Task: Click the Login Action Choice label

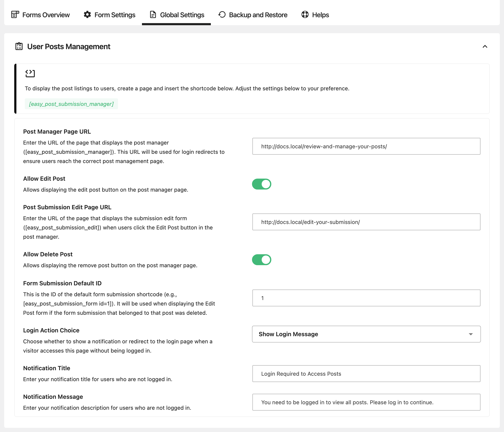Action: 51,330
